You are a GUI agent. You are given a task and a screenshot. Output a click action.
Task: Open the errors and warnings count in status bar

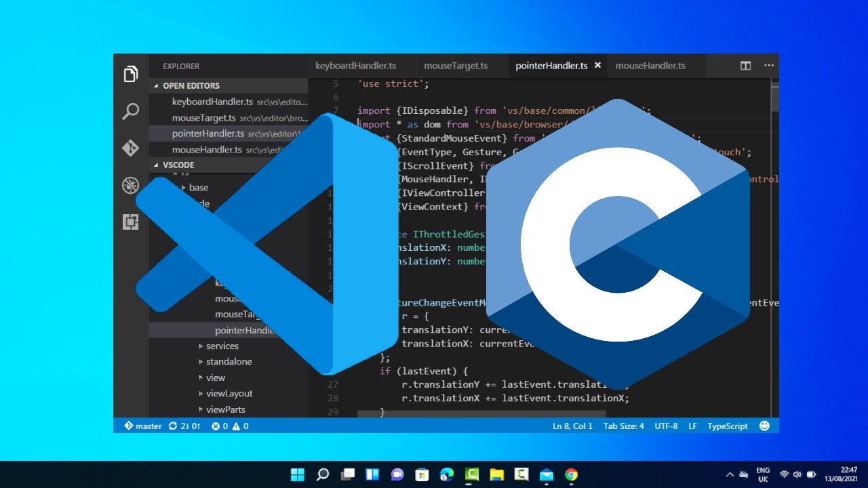(230, 426)
